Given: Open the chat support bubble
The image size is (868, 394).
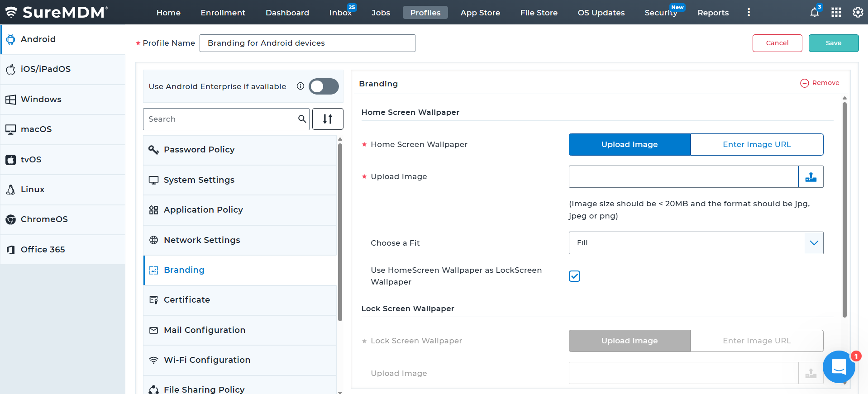Looking at the screenshot, I should coord(839,367).
